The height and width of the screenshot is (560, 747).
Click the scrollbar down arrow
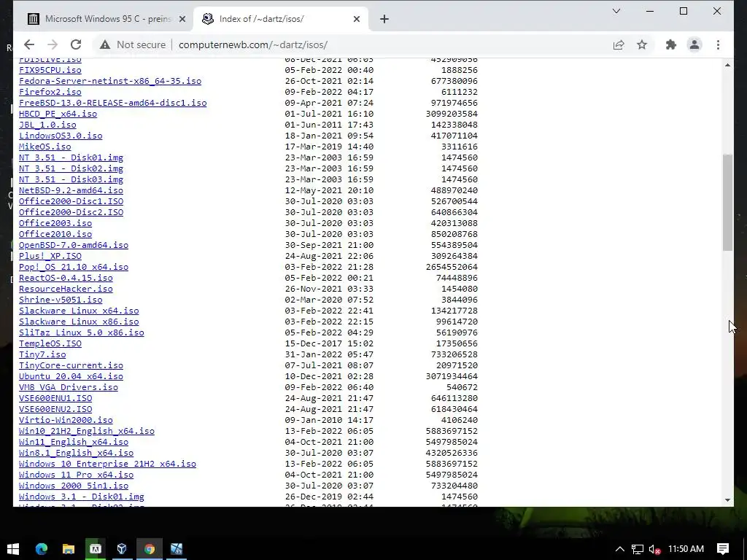tap(727, 500)
